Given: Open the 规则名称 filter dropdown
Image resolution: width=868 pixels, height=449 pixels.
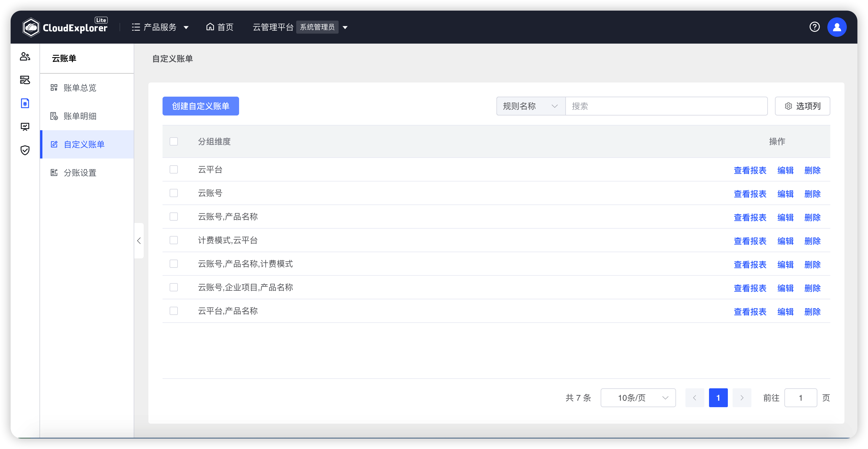Looking at the screenshot, I should (530, 106).
